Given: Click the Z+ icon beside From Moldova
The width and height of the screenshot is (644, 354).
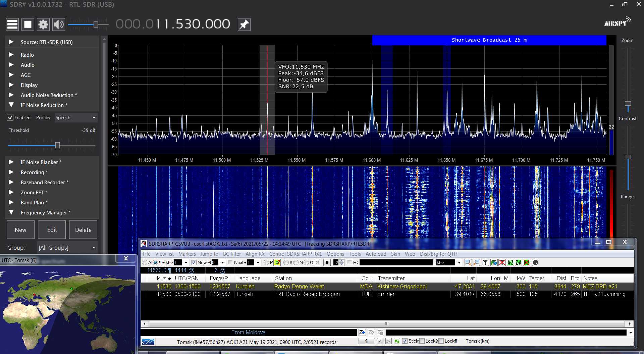Looking at the screenshot, I should click(x=362, y=333).
